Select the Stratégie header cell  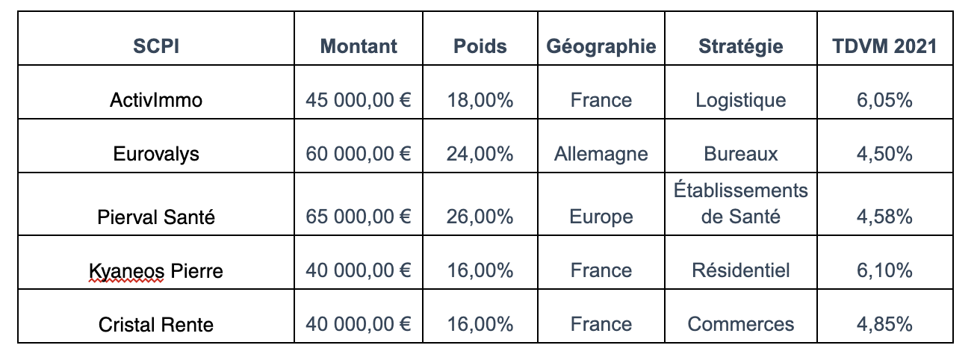click(x=741, y=39)
